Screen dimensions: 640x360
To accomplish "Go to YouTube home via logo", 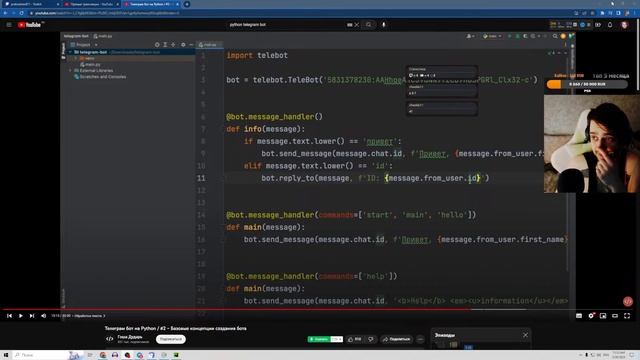I will [x=29, y=25].
